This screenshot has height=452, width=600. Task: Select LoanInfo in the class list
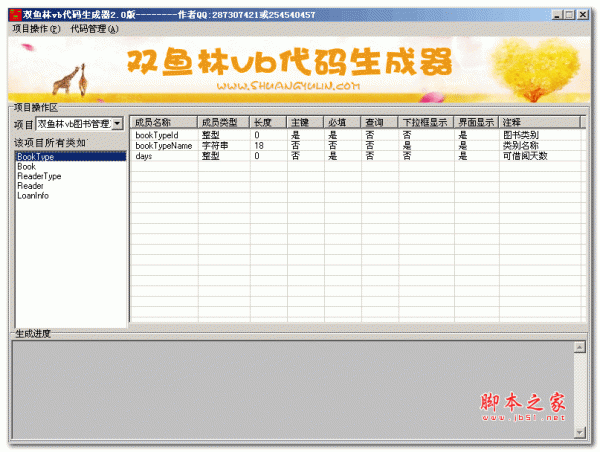click(71, 196)
